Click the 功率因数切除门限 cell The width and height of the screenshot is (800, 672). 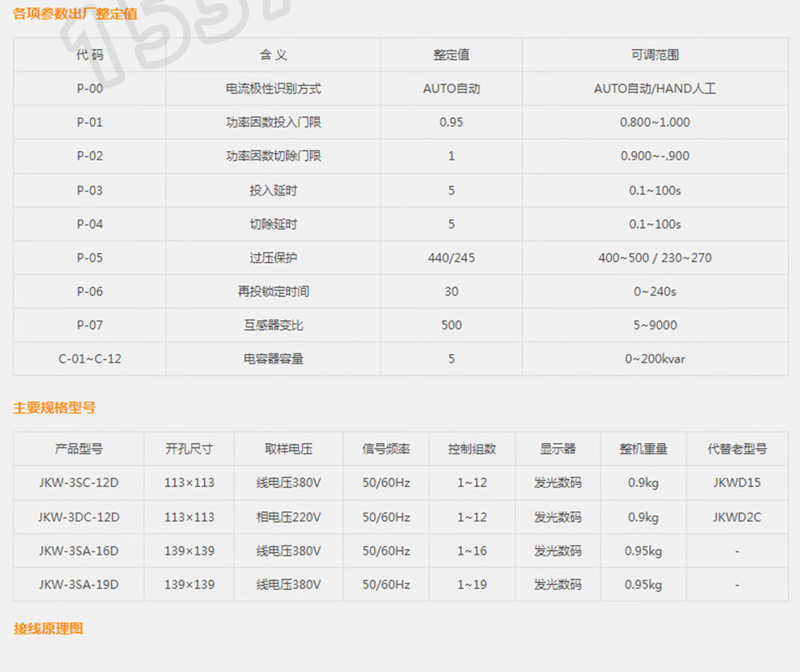click(273, 156)
